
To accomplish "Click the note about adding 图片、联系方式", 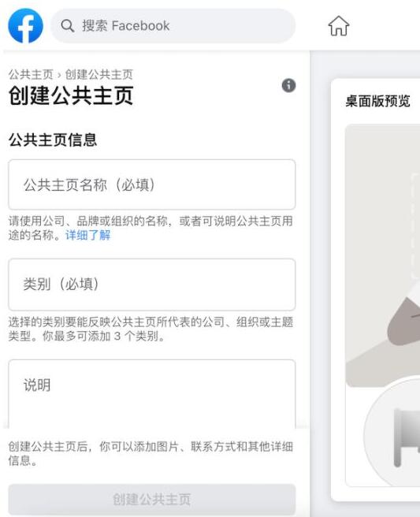I will point(151,453).
